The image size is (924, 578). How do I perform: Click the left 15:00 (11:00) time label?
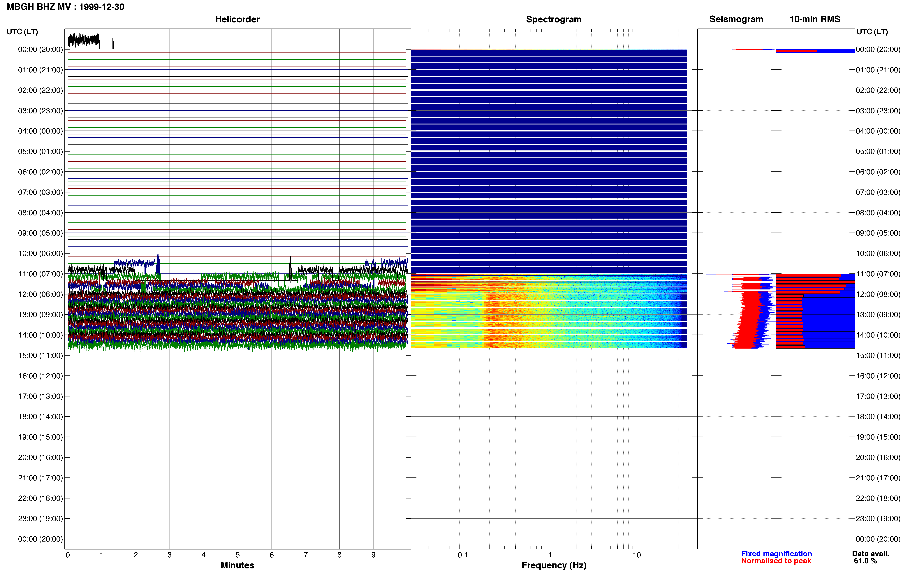coord(41,356)
